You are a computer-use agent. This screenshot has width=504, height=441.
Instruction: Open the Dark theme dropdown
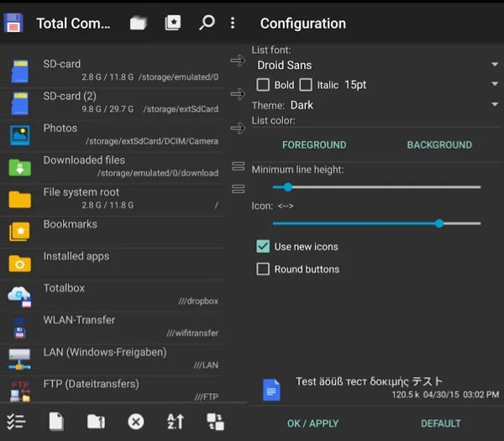(395, 105)
